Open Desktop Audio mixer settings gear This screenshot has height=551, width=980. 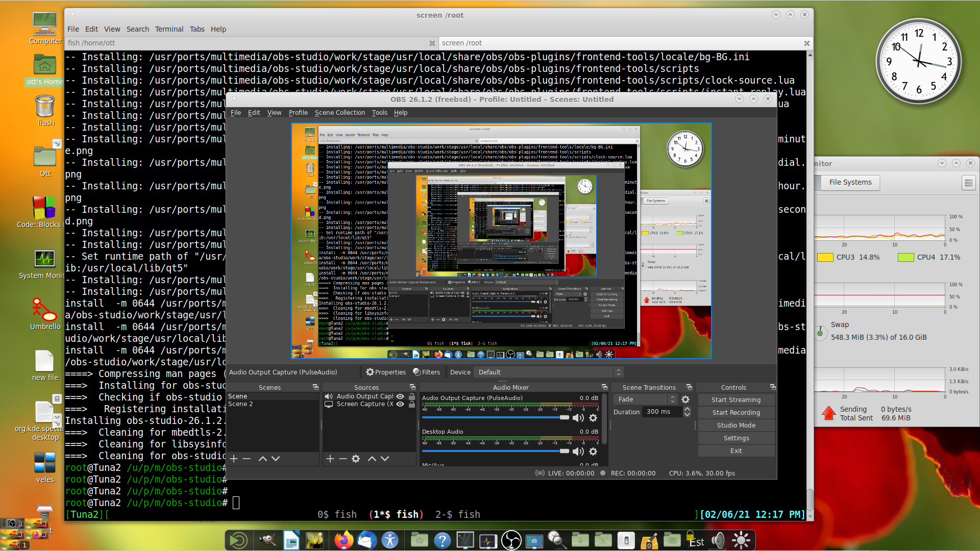(x=593, y=452)
